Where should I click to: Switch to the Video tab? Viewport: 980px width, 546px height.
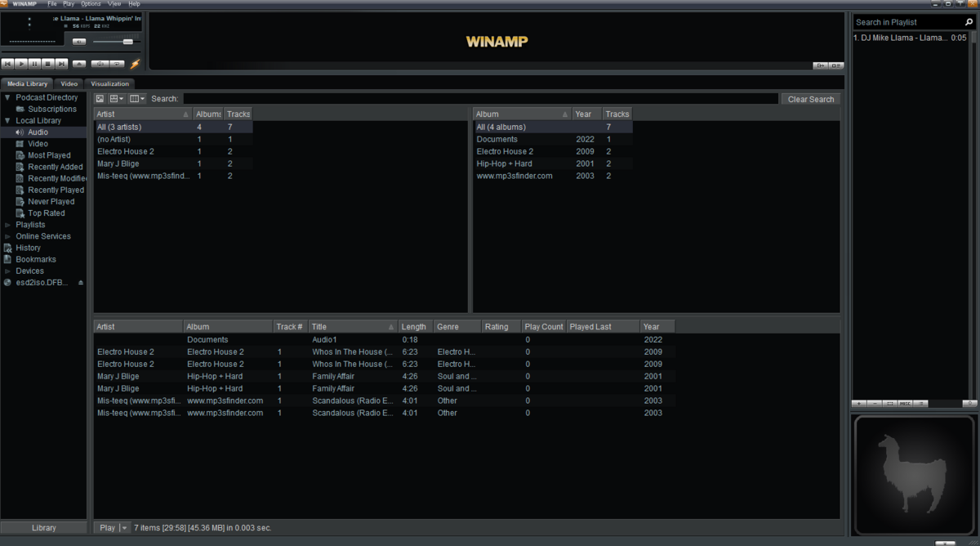click(69, 83)
